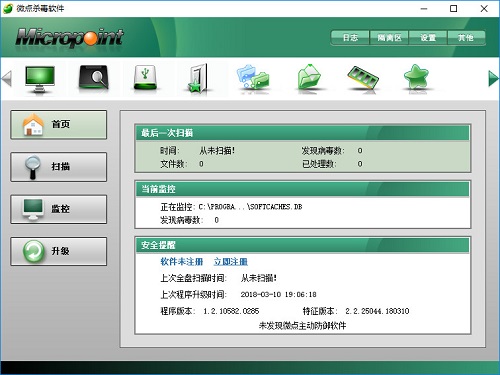500x375 pixels.
Task: Click the 从未扫描! time value in last scan
Action: tap(217, 151)
